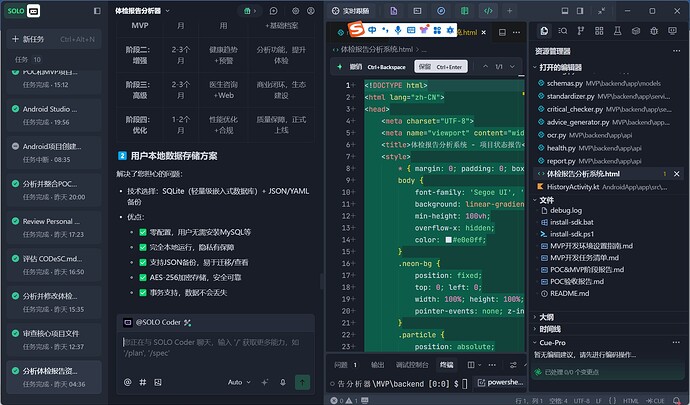Open the blue browser compass tab icon

[441, 11]
